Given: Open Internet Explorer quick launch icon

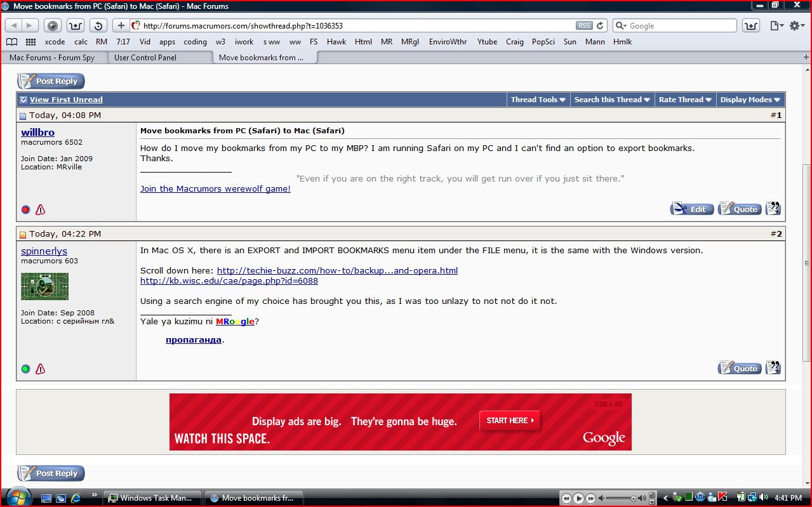Looking at the screenshot, I should point(76,498).
